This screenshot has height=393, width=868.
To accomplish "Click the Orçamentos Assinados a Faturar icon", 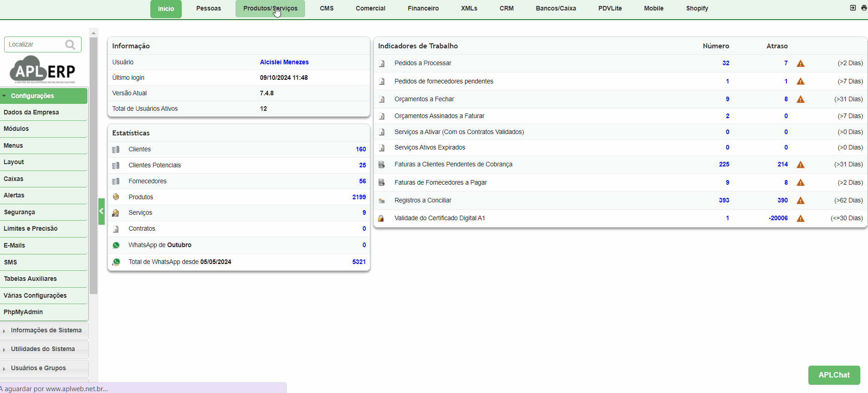I will pos(382,116).
